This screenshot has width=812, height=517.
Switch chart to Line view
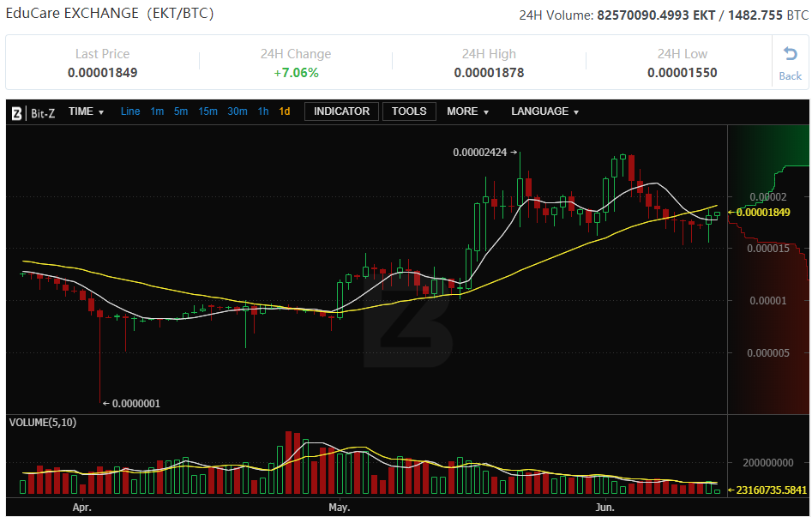[x=130, y=111]
